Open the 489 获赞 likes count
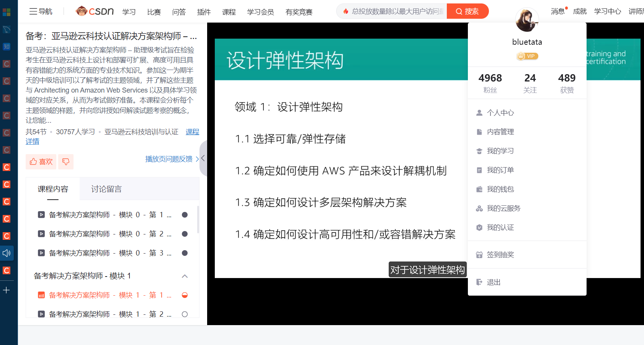The height and width of the screenshot is (345, 644). tap(567, 83)
